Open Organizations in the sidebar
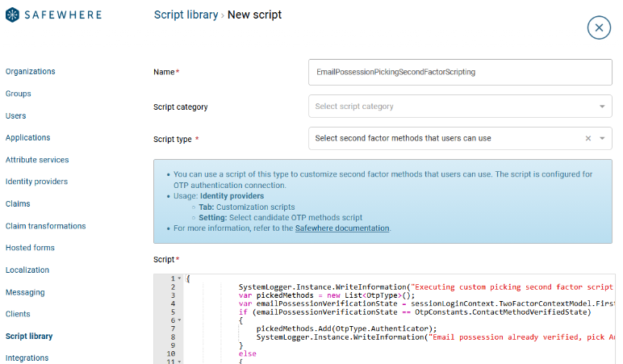 pos(30,72)
